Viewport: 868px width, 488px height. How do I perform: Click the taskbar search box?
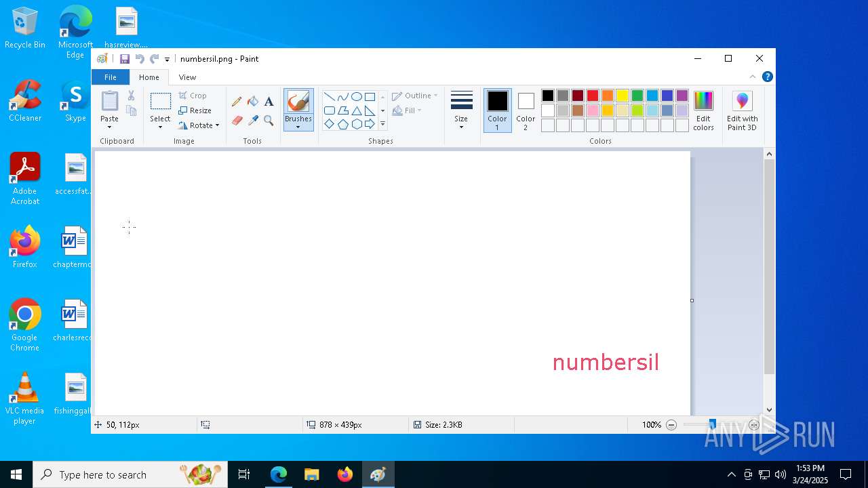pos(130,474)
